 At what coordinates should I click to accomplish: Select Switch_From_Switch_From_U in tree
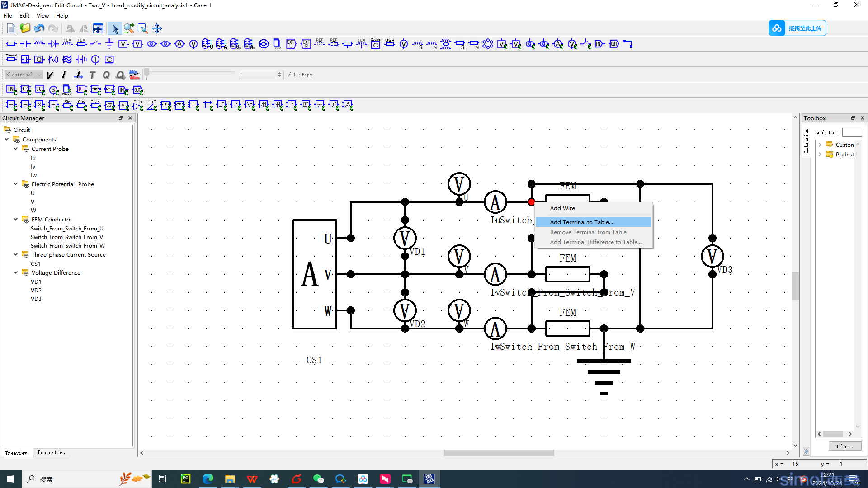(67, 228)
